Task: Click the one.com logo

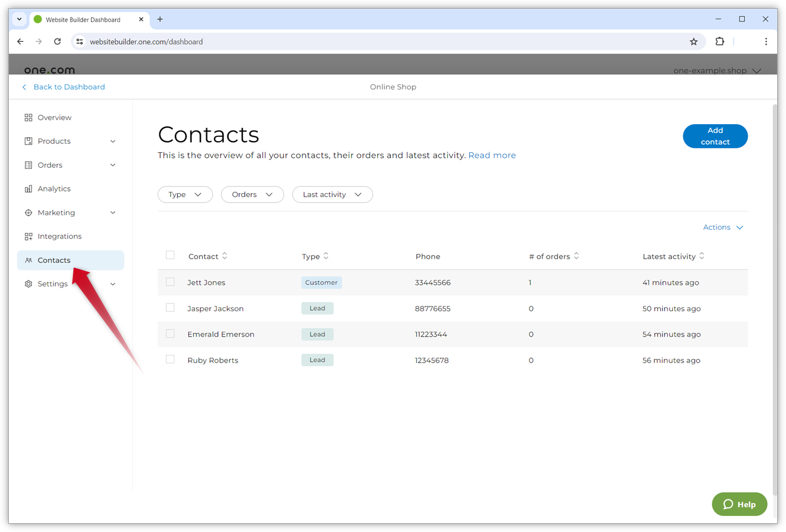Action: pyautogui.click(x=49, y=70)
